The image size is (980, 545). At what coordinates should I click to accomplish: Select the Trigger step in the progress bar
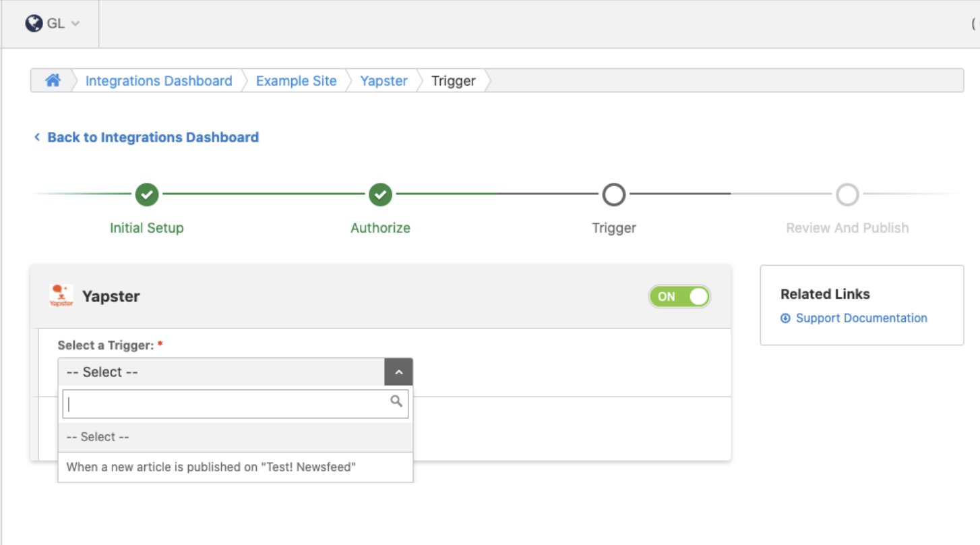[x=613, y=194]
